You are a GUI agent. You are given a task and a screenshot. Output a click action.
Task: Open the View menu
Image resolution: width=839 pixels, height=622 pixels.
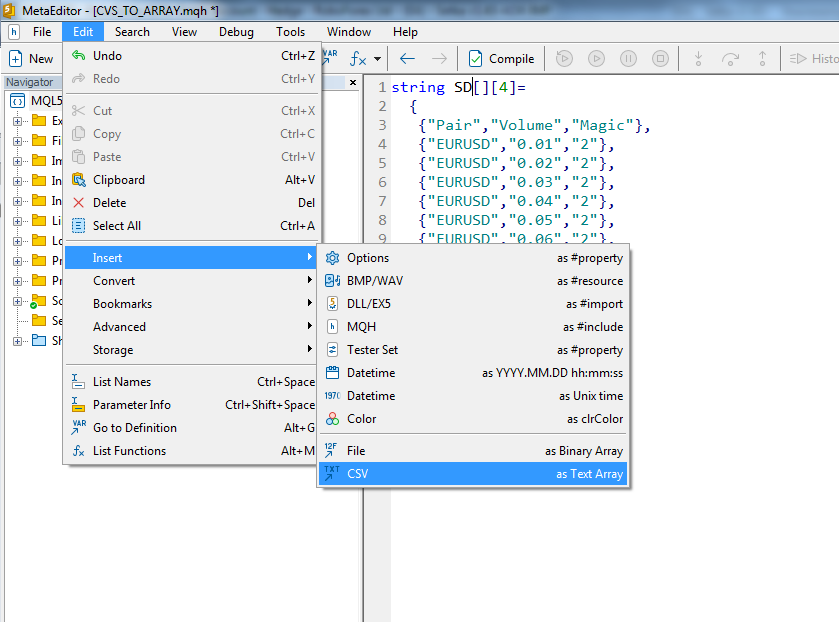[x=185, y=32]
